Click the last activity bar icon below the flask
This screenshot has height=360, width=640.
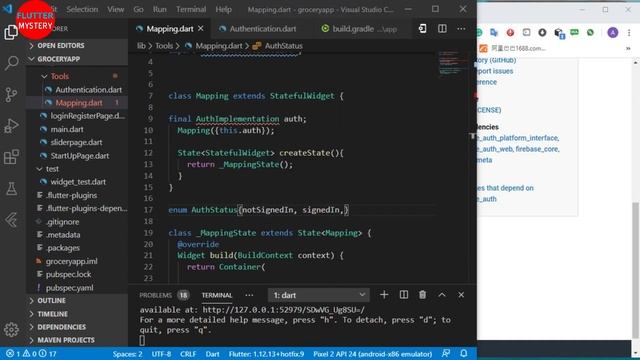[11, 220]
